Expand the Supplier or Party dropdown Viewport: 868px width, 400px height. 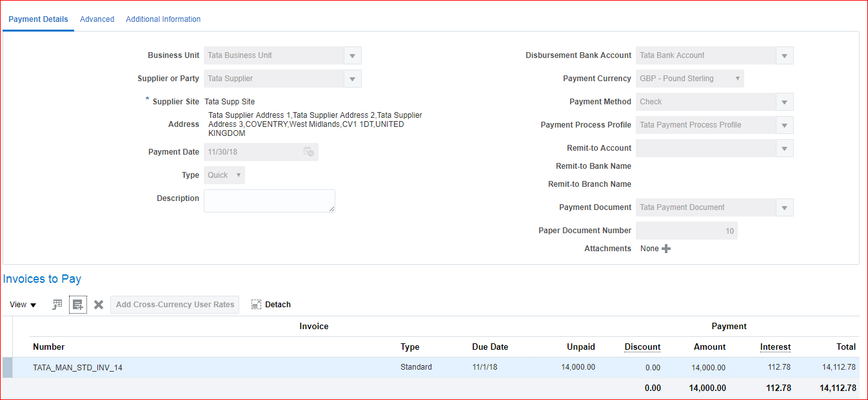352,79
